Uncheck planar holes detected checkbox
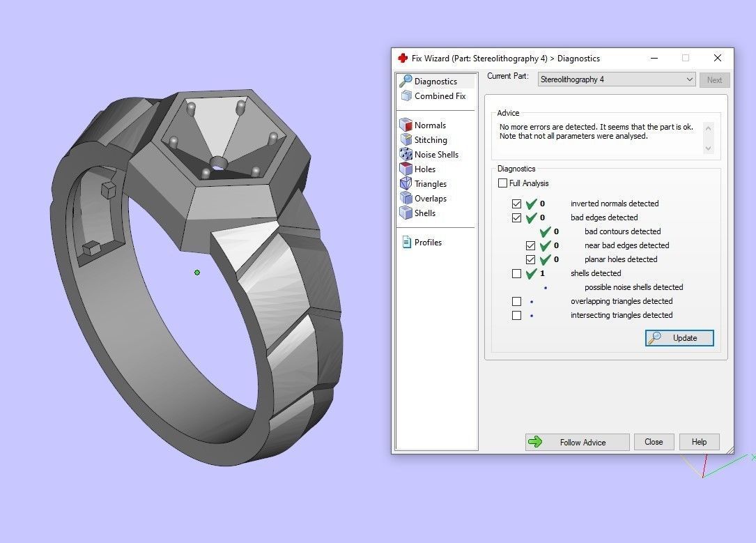Image resolution: width=756 pixels, height=543 pixels. [530, 260]
